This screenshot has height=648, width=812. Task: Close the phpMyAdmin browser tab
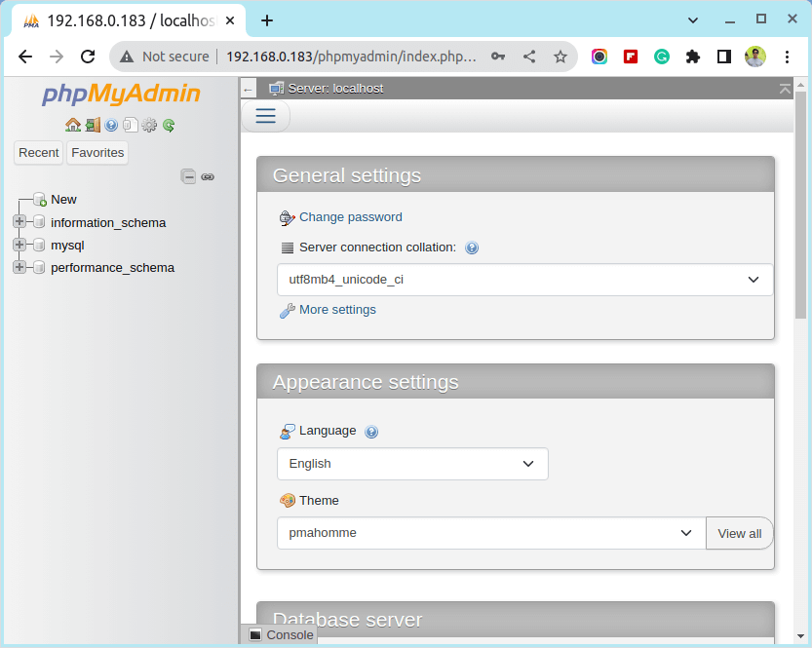(x=230, y=20)
